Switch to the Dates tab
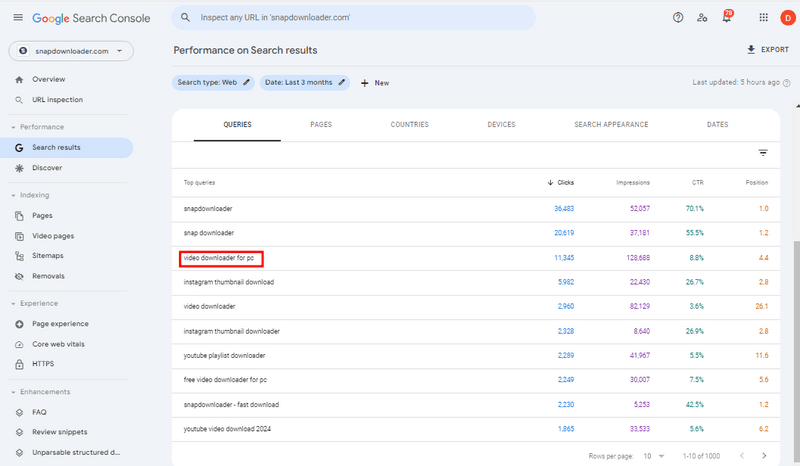This screenshot has width=800, height=466. (717, 125)
